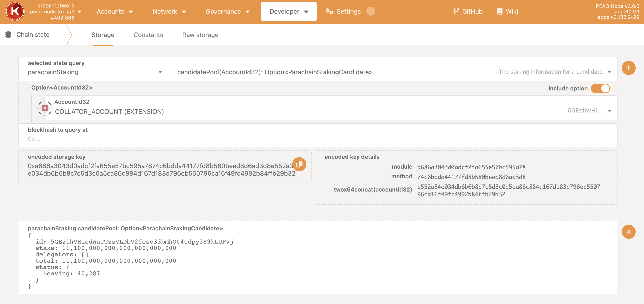Image resolution: width=644 pixels, height=304 pixels.
Task: Copy the encoded storage key
Action: [x=299, y=164]
